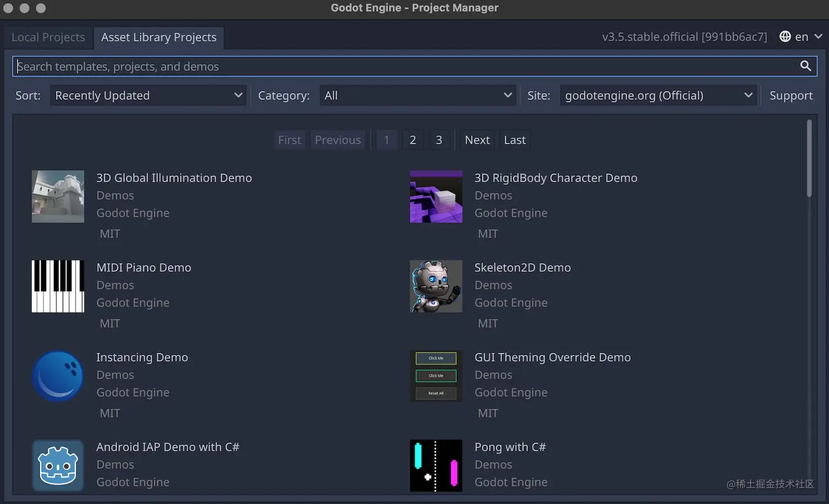Viewport: 829px width, 504px height.
Task: Select the Asset Library Projects tab
Action: (159, 37)
